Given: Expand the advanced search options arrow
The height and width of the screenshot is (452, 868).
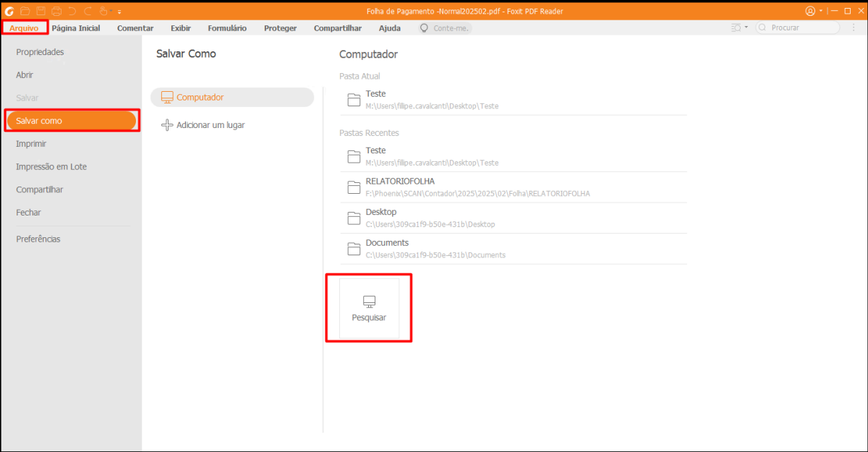Looking at the screenshot, I should point(746,27).
